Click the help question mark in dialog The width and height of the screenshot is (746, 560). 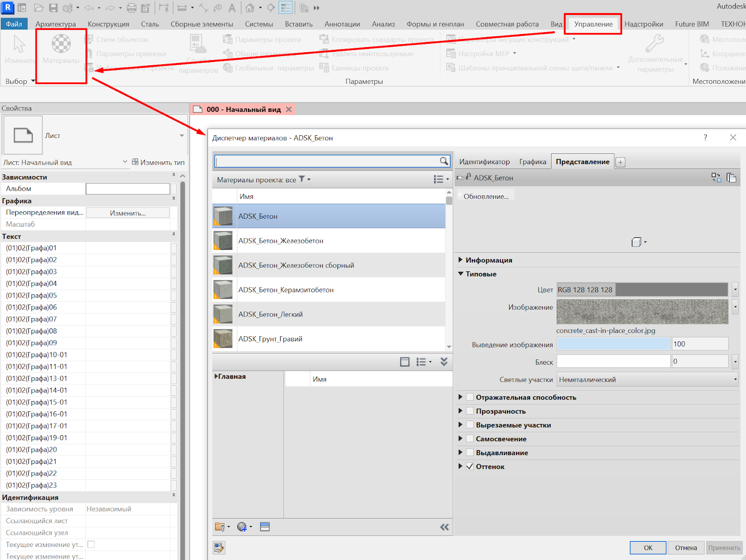(705, 138)
